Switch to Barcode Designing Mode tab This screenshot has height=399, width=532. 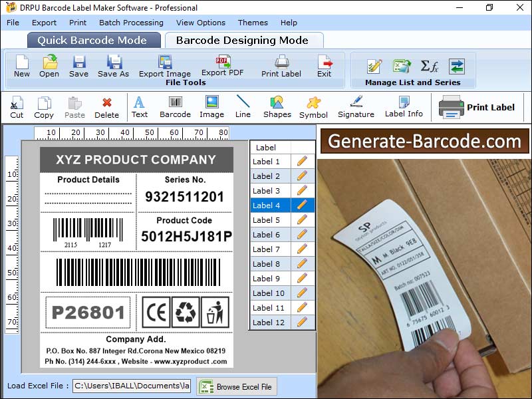pos(242,41)
